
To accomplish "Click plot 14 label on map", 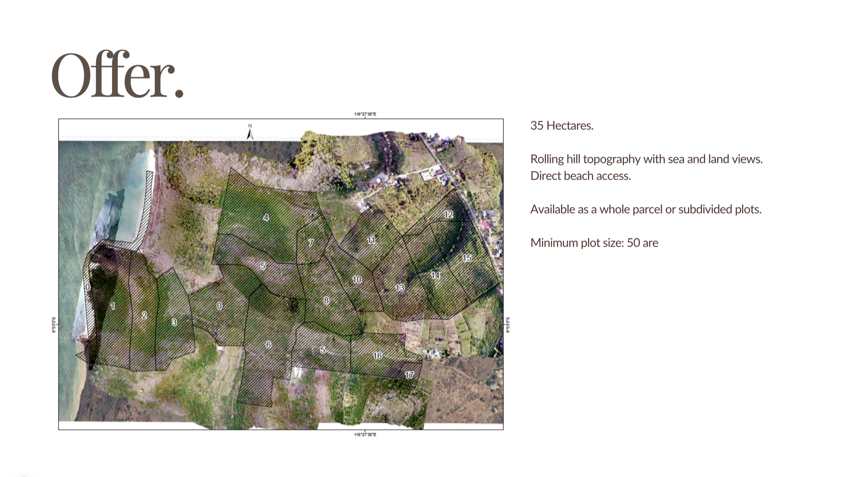I will tap(435, 276).
